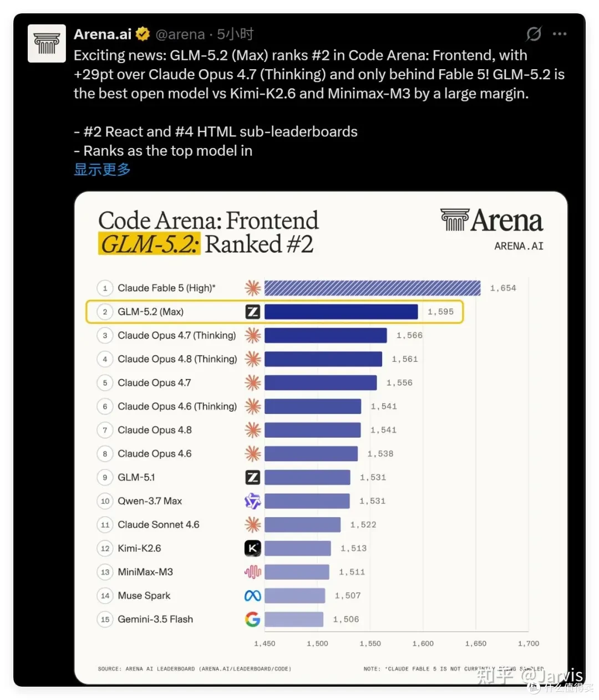This screenshot has width=599, height=700.
Task: Click the GLM-5.2 (Max) score bar
Action: click(341, 311)
